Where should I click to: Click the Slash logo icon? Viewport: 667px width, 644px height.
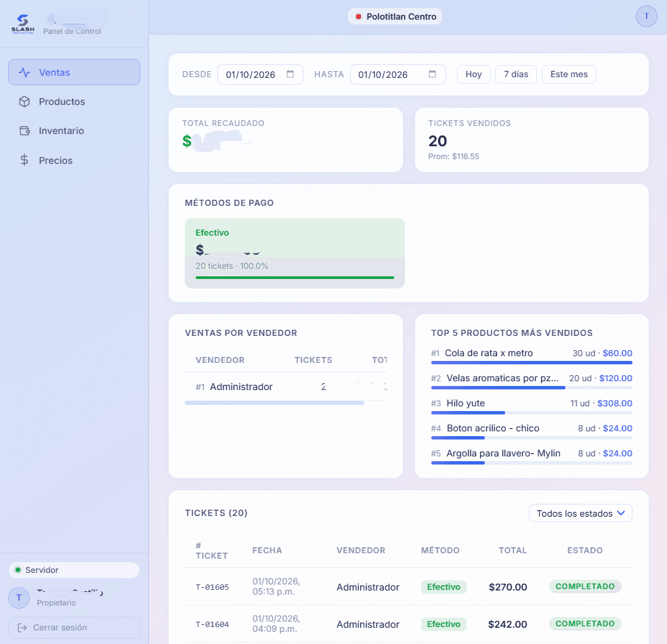(x=22, y=24)
